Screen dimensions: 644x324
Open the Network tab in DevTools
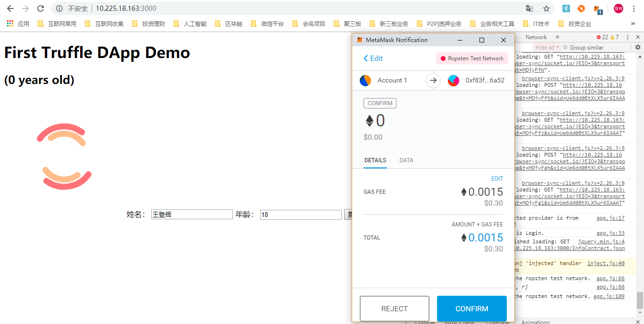coord(536,37)
